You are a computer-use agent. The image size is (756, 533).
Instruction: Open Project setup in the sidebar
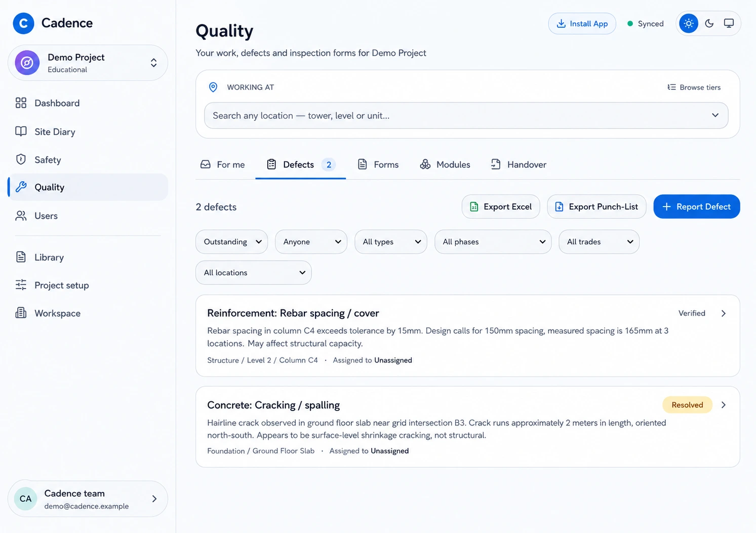[x=88, y=285]
